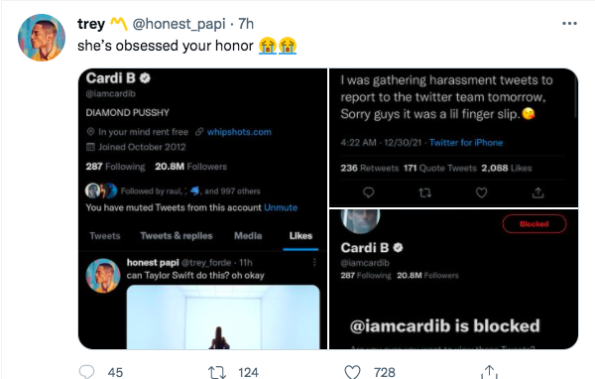The height and width of the screenshot is (379, 595).
Task: Click the share upload icon
Action: [489, 372]
